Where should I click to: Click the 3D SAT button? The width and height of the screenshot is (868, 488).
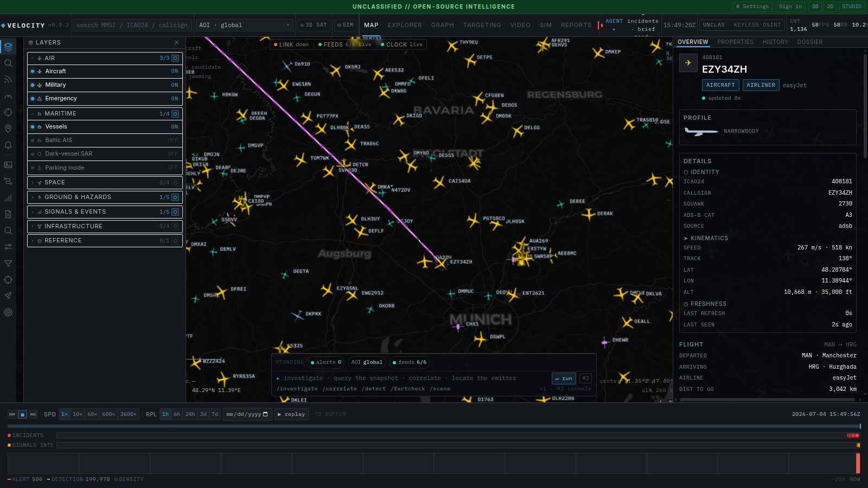tap(314, 25)
